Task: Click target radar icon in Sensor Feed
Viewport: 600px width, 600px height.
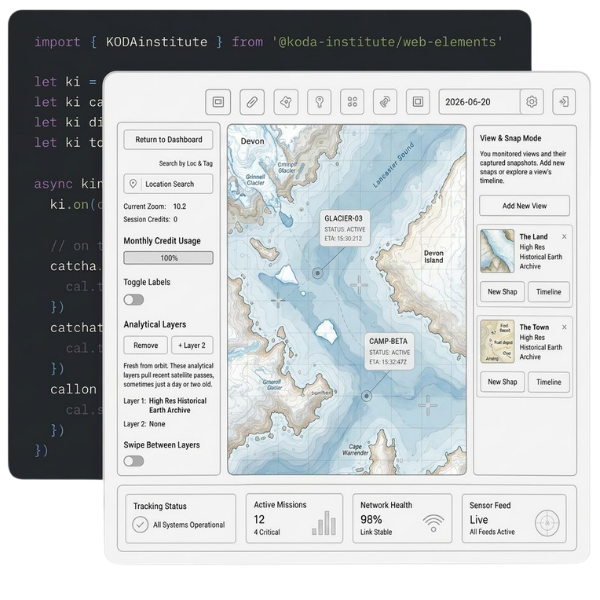Action: 547,523
